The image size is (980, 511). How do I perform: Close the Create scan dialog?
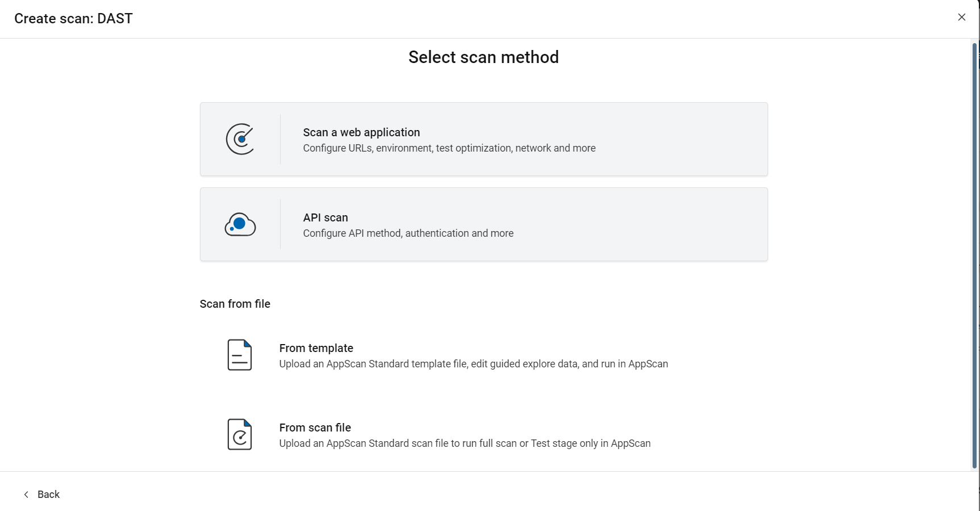961,17
